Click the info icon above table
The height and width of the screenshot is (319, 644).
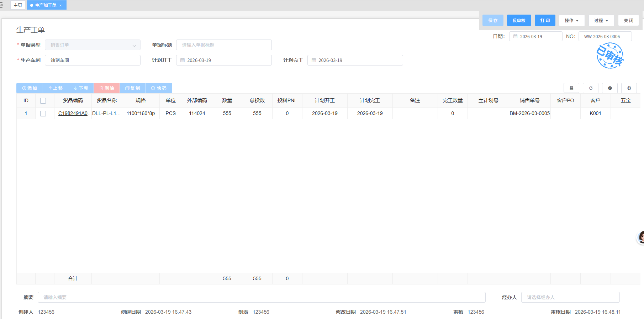(x=609, y=88)
